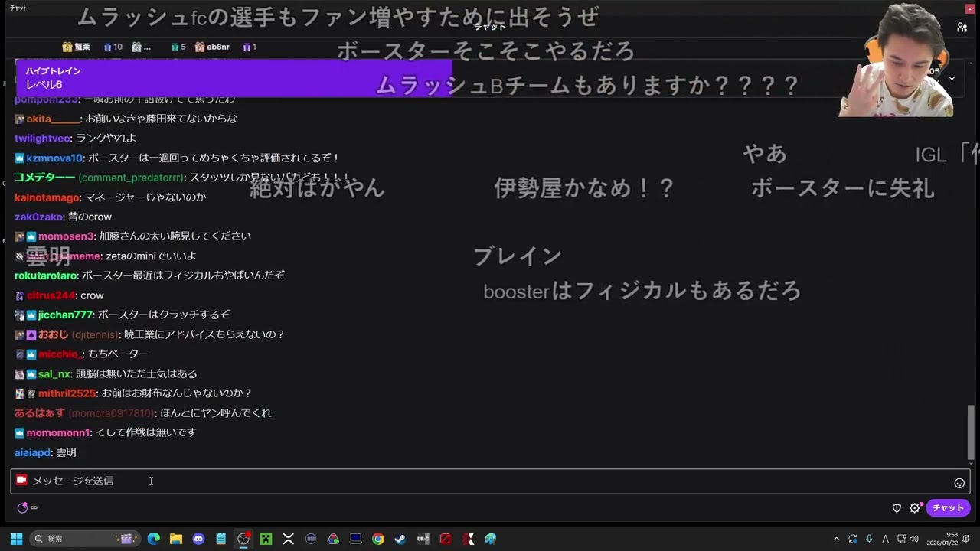Click username zak0zako in chat
The image size is (980, 551).
[x=38, y=217]
